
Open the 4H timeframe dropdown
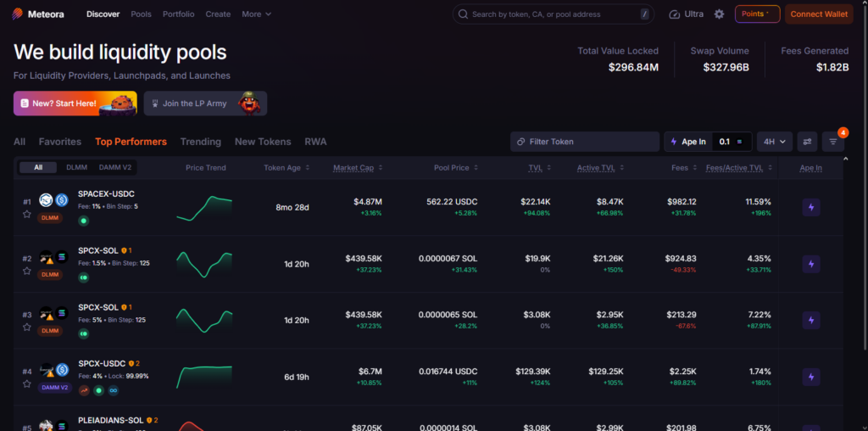(x=775, y=142)
